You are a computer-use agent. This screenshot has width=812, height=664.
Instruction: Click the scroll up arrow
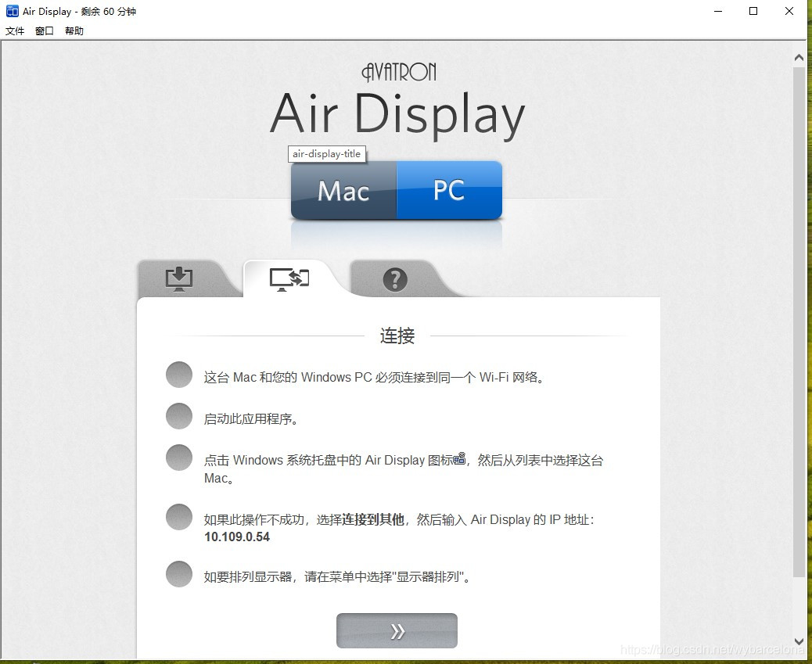click(799, 58)
